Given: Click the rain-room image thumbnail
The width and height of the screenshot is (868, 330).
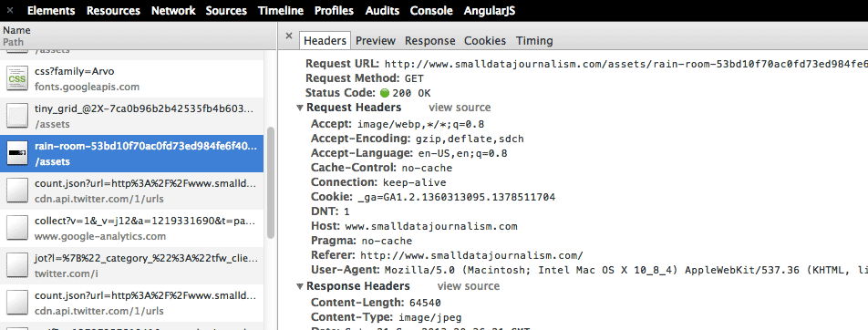Looking at the screenshot, I should click(x=16, y=153).
